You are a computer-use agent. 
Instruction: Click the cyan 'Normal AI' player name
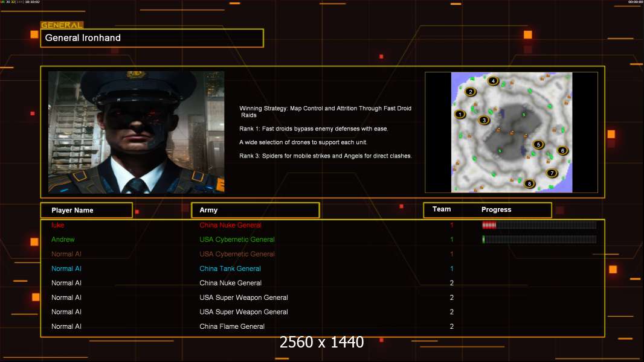(x=66, y=268)
